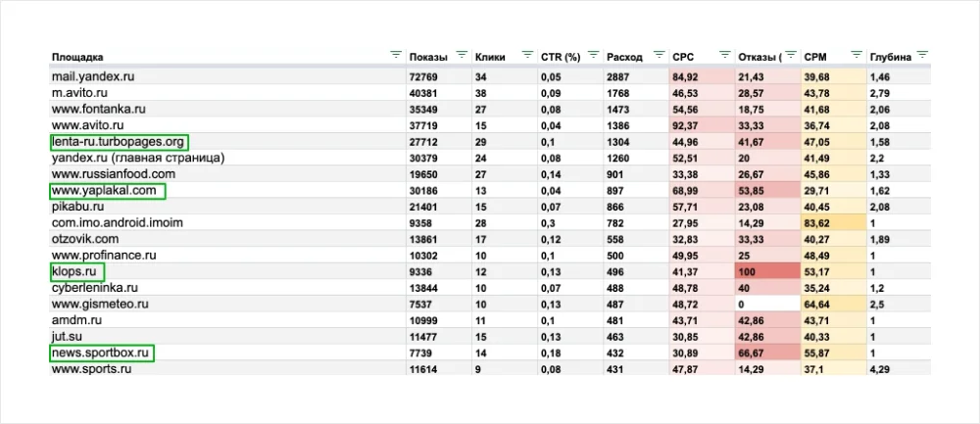This screenshot has height=424, width=980.
Task: Expand the Отказы column filter dropdown
Action: [791, 55]
